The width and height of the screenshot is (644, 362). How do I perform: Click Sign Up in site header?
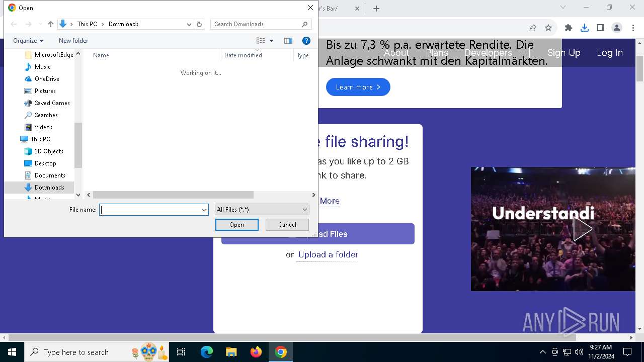click(564, 53)
